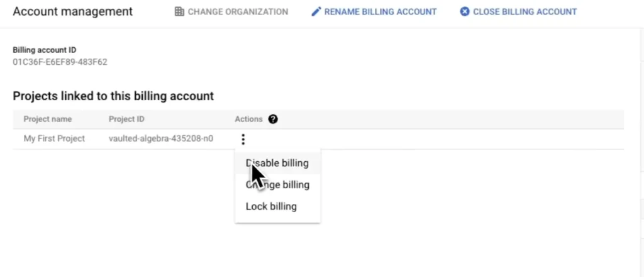Screen dimensions: 644x277
Task: Choose Change billing in the actions menu
Action: [x=277, y=184]
